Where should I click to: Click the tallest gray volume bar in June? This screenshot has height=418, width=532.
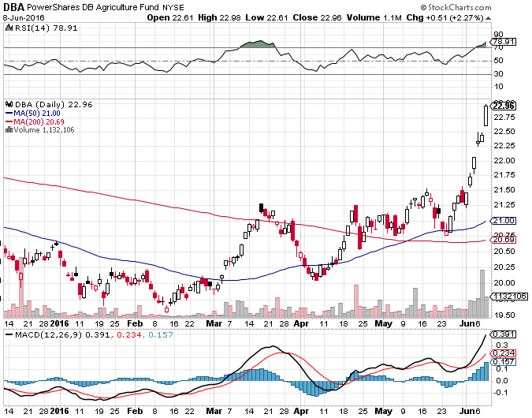tap(482, 294)
